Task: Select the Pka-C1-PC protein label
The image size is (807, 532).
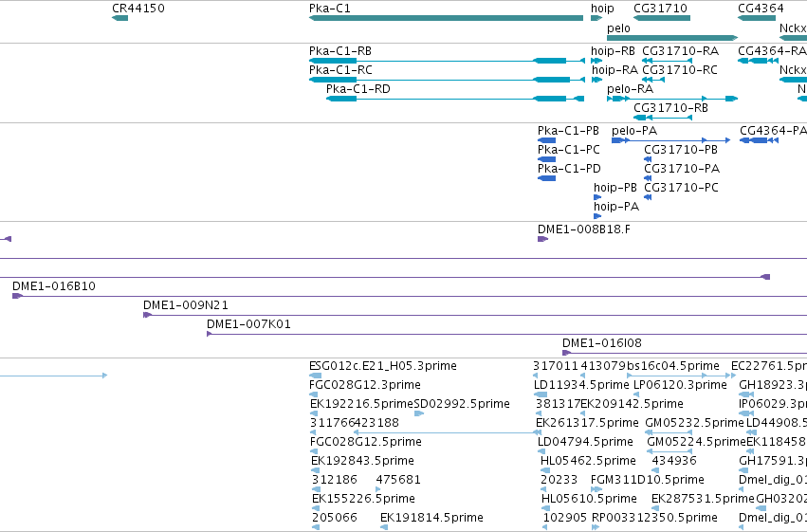Action: tap(569, 150)
